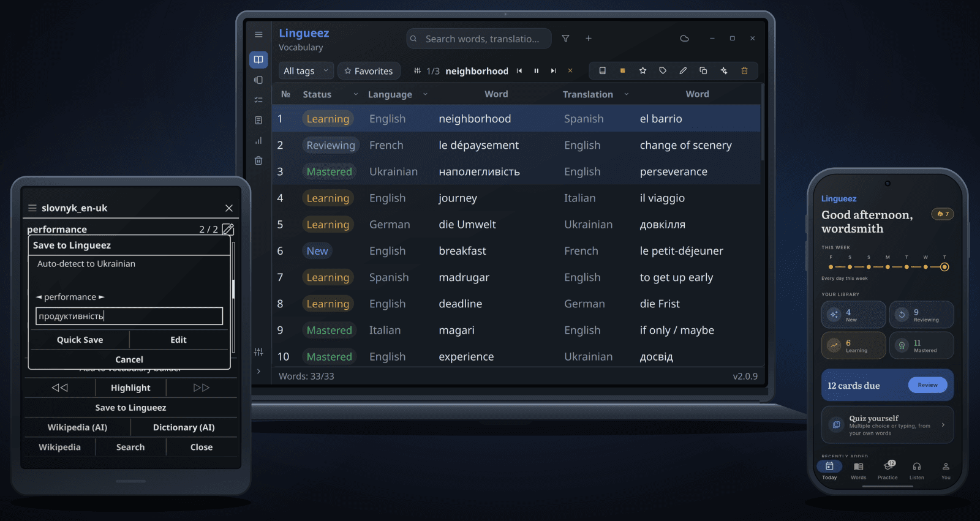Open the Language column dropdown arrow
The height and width of the screenshot is (521, 980).
[x=425, y=94]
